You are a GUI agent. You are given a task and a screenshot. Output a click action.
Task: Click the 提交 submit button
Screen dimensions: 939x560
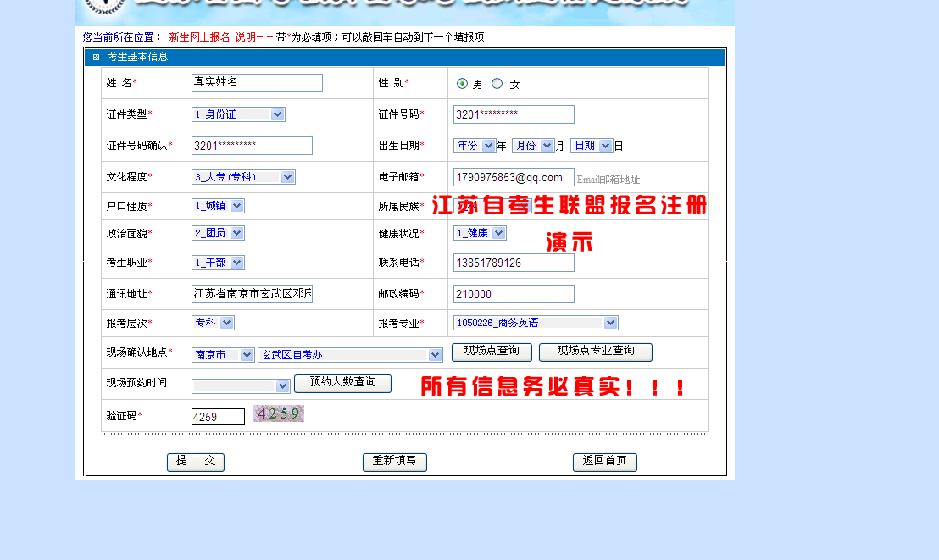pyautogui.click(x=196, y=462)
